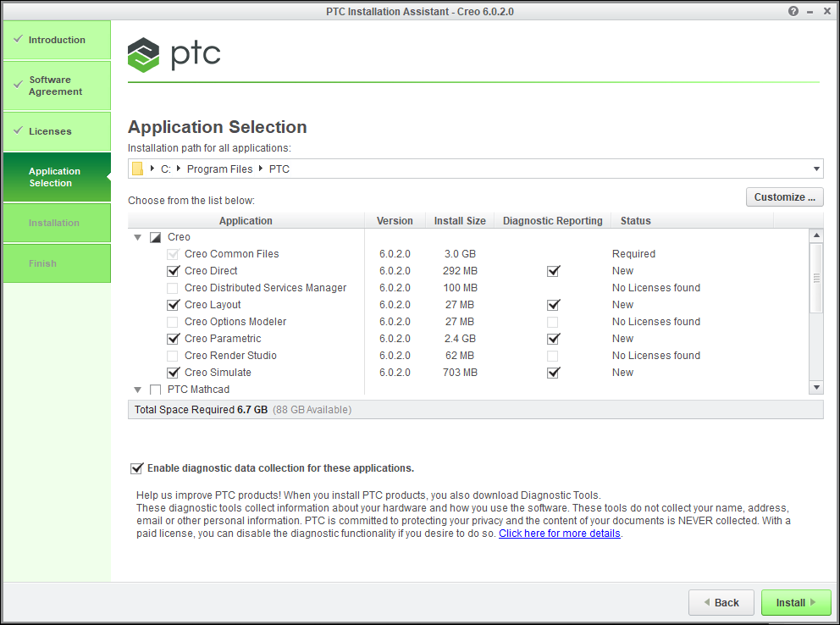Click the list scrollbar down arrow
The image size is (840, 625).
click(816, 387)
